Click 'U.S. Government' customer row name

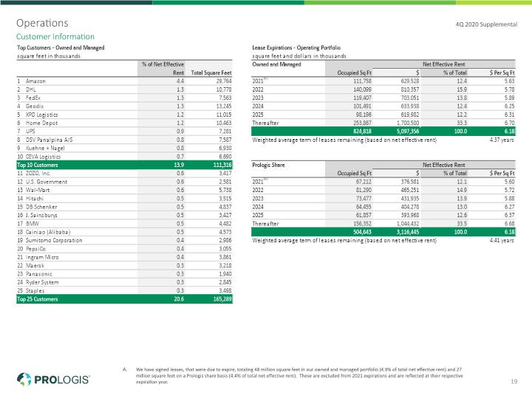click(x=47, y=182)
